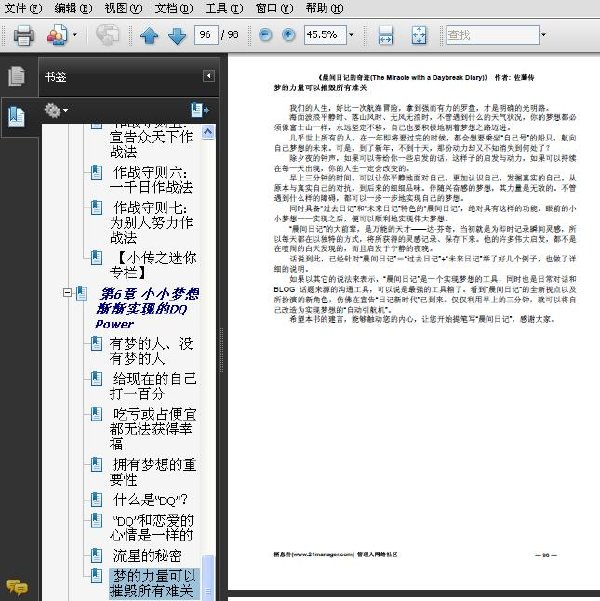Open bookmark 什么是"DQ"?
Image resolution: width=600 pixels, height=601 pixels.
150,500
